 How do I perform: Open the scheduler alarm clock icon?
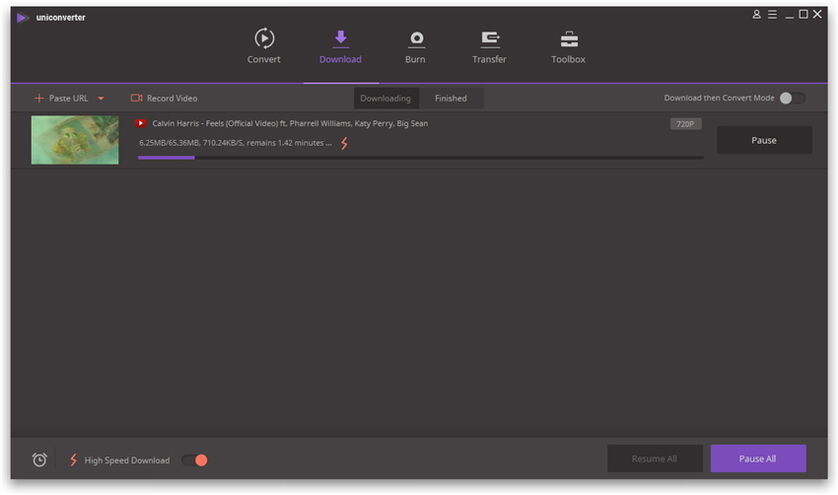coord(40,460)
